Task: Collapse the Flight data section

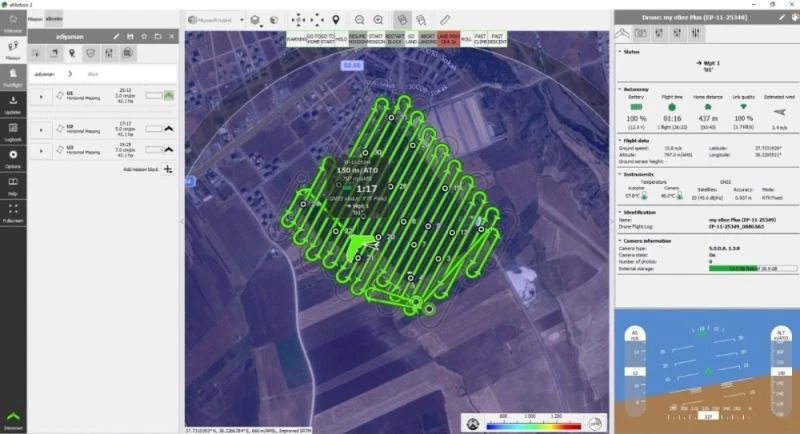Action: 618,141
